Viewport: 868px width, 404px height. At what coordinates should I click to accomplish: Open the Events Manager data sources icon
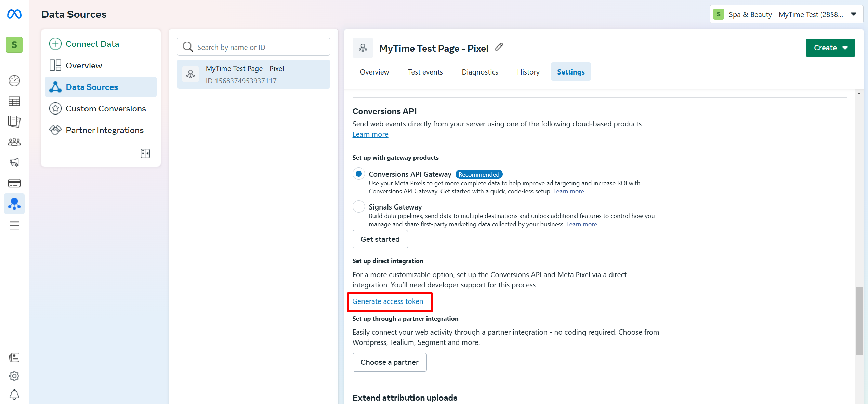tap(14, 204)
